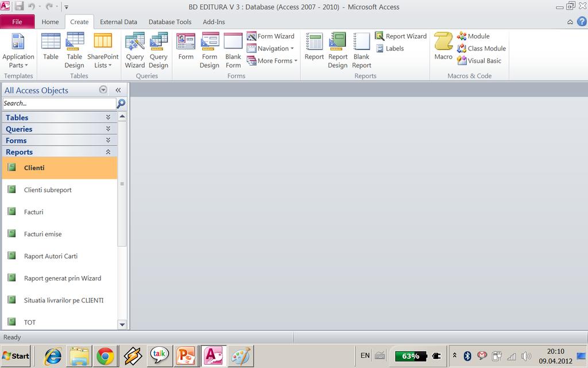Click the Bluetooth tray icon

point(467,355)
